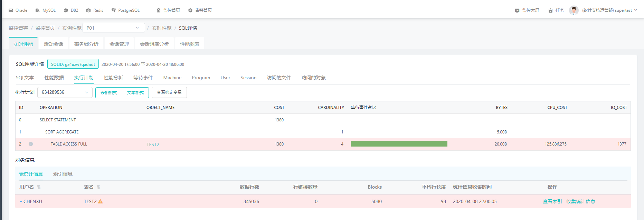The width and height of the screenshot is (644, 220).
Task: Switch to the 会话阻塞分析 tab
Action: [x=154, y=44]
